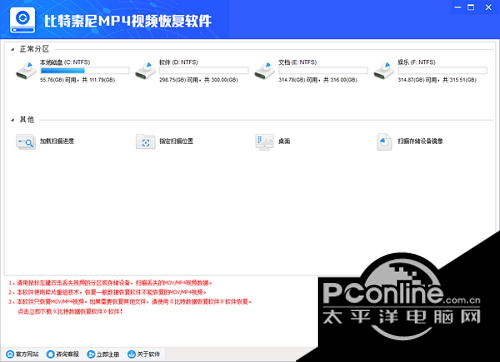Click the download 比特数据恢复软件 link
The height and width of the screenshot is (362, 500).
(x=70, y=312)
